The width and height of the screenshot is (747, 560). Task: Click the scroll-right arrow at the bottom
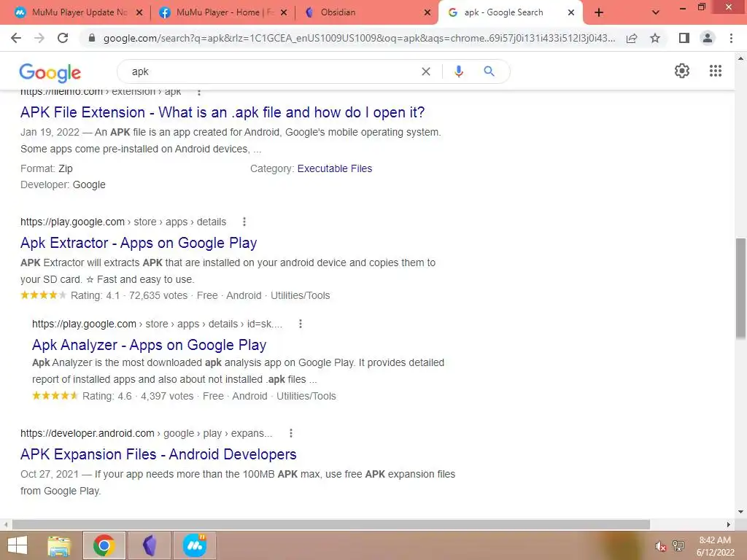[x=728, y=524]
